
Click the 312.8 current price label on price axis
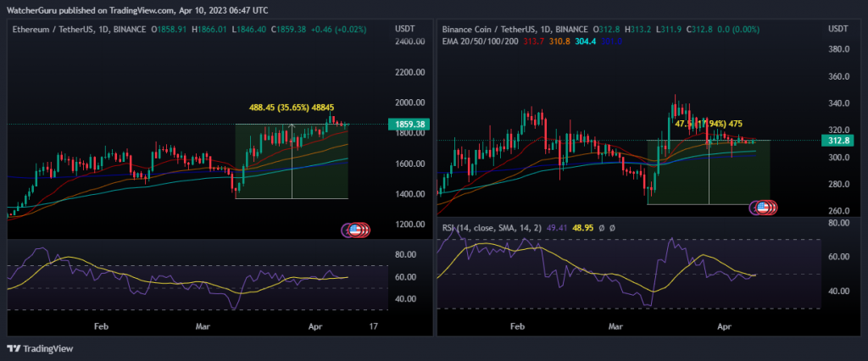coord(840,141)
